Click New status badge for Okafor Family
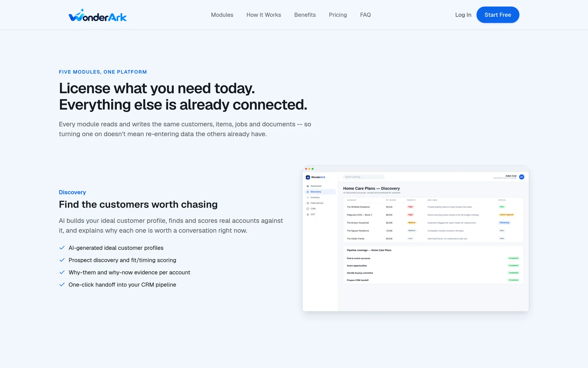The image size is (588, 368). (502, 238)
